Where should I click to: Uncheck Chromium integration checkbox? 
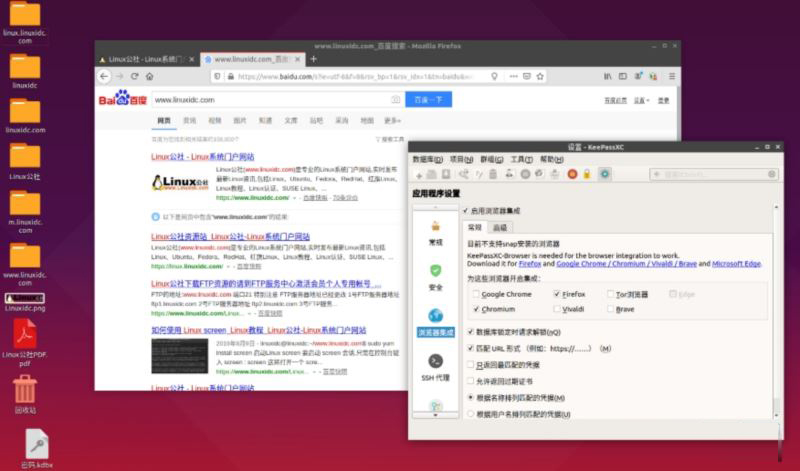point(476,309)
